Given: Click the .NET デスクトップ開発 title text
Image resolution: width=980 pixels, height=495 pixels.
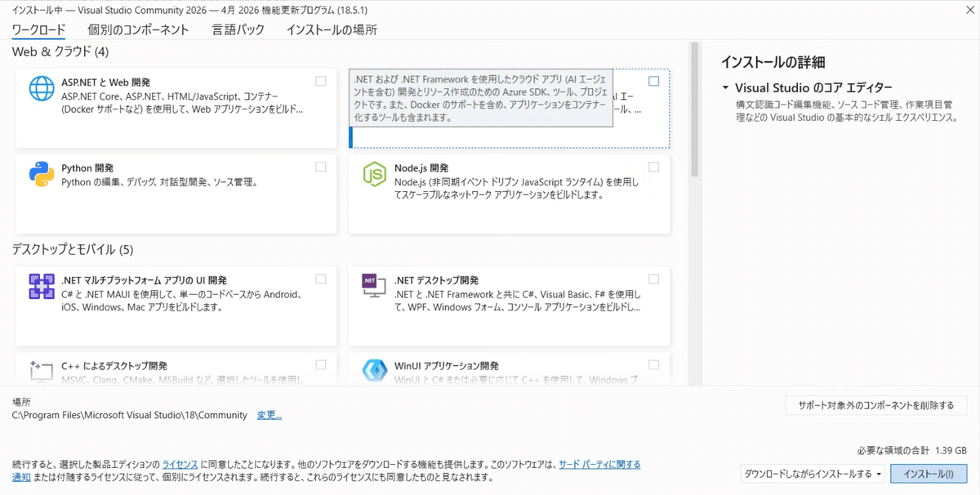Looking at the screenshot, I should tap(436, 280).
